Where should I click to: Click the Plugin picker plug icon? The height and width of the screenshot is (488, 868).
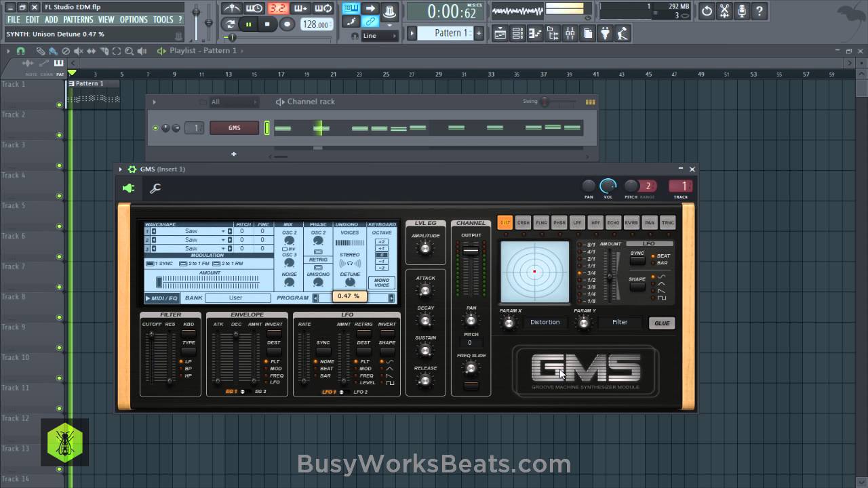pos(606,33)
